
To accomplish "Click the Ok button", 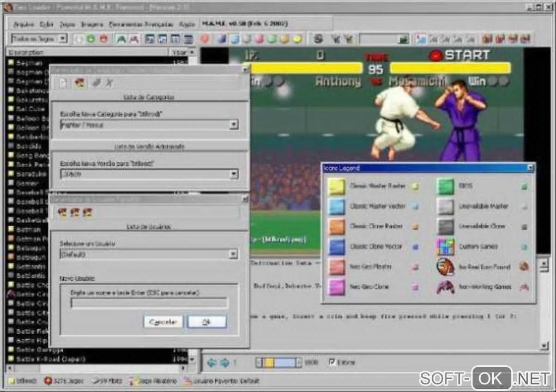I will (x=207, y=322).
